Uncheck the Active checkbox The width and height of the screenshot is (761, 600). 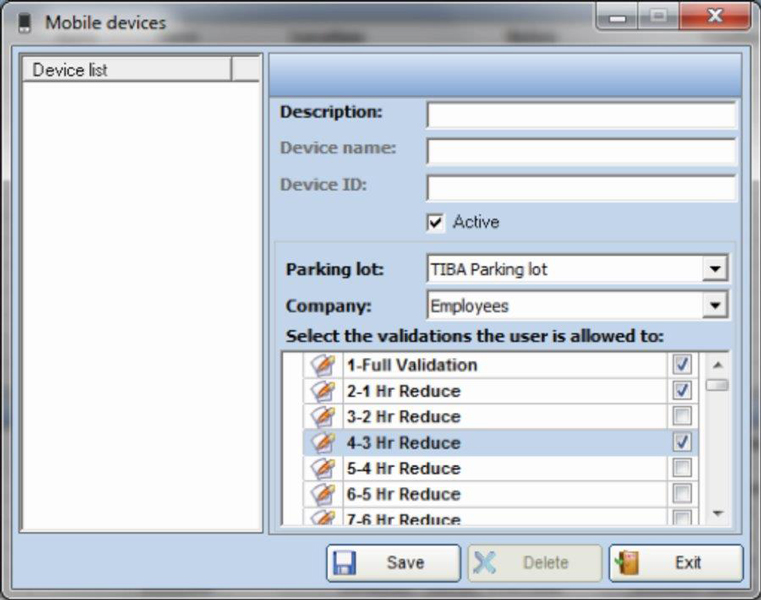pos(435,222)
